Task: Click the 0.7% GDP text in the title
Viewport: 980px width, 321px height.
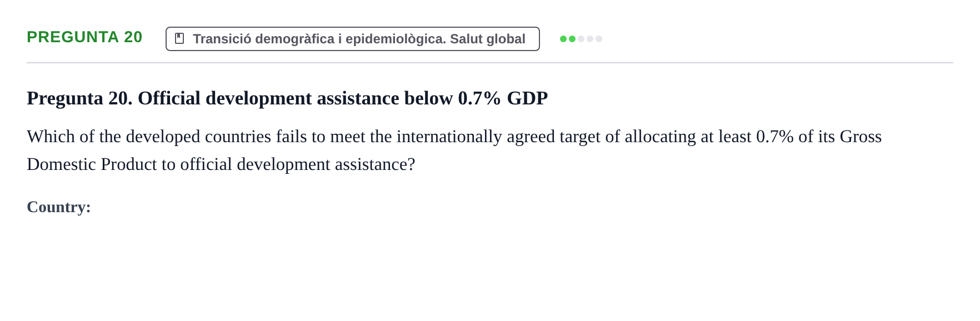Action: pyautogui.click(x=503, y=98)
